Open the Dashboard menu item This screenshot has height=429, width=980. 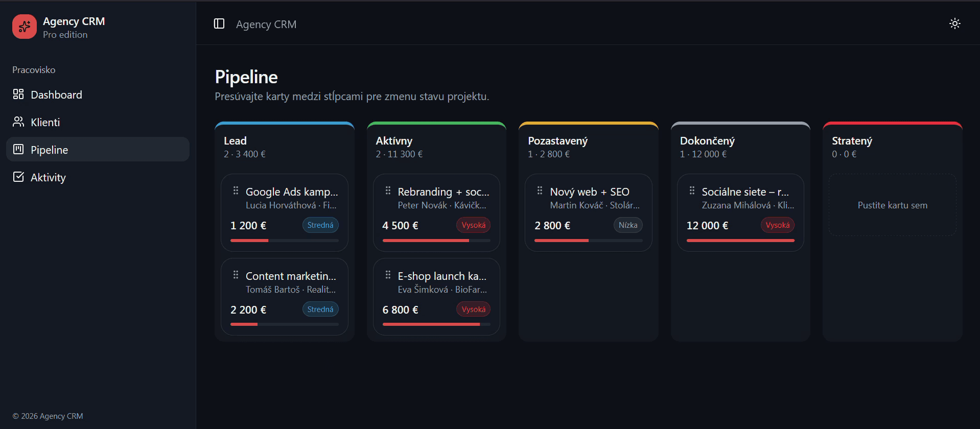tap(98, 94)
